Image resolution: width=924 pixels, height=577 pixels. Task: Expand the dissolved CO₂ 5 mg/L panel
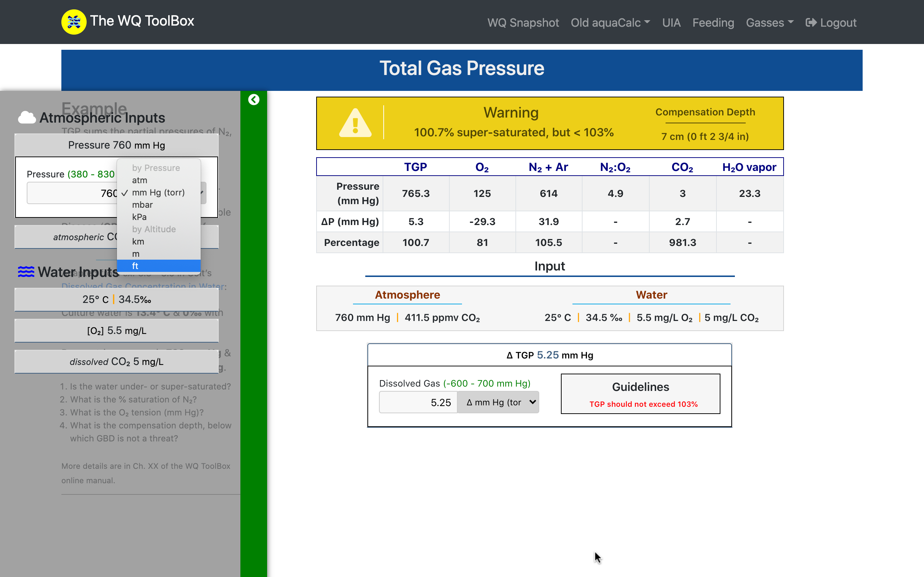117,361
